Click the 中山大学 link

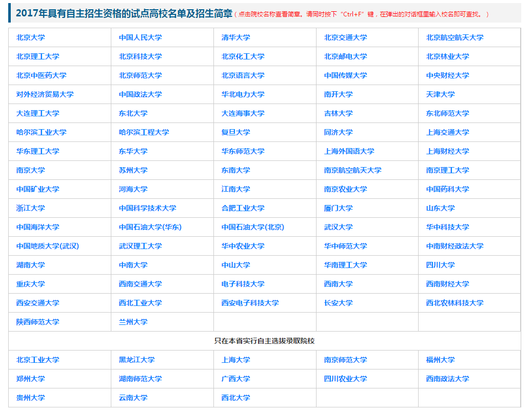(235, 265)
